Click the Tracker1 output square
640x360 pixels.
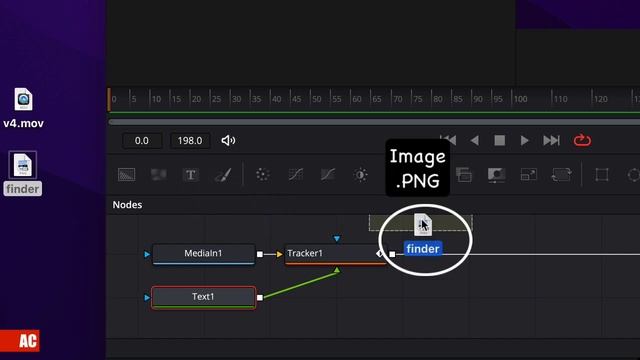392,254
